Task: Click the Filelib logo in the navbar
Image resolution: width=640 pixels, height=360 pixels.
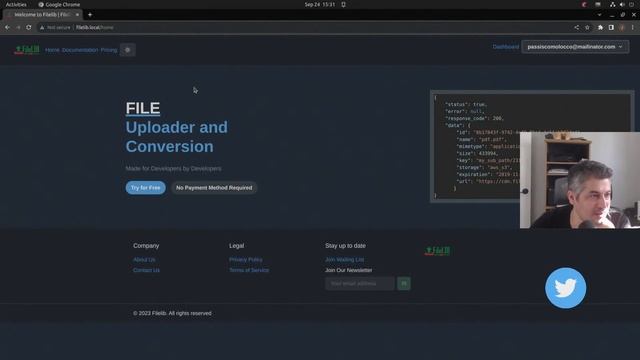Action: coord(27,50)
